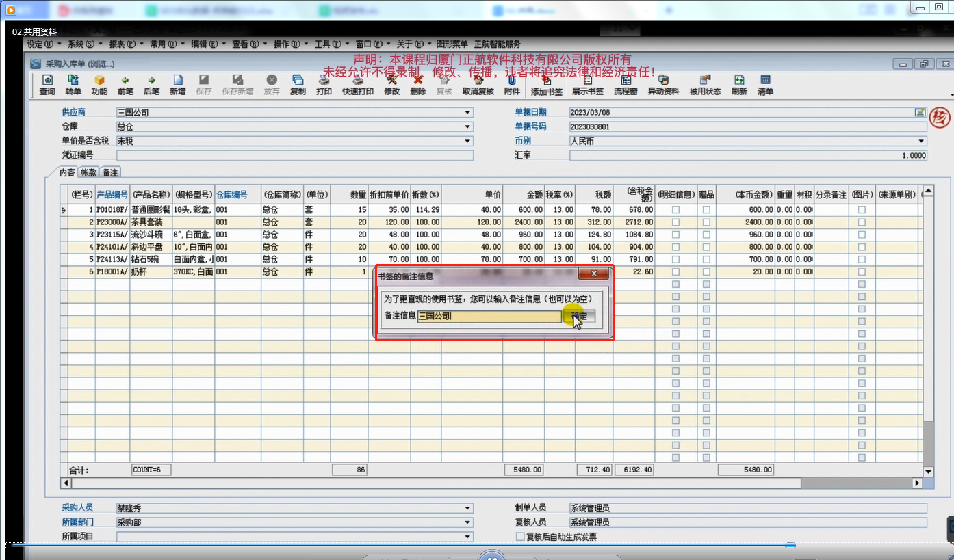The image size is (954, 560).
Task: Click the 删除 red X icon
Action: tap(418, 85)
